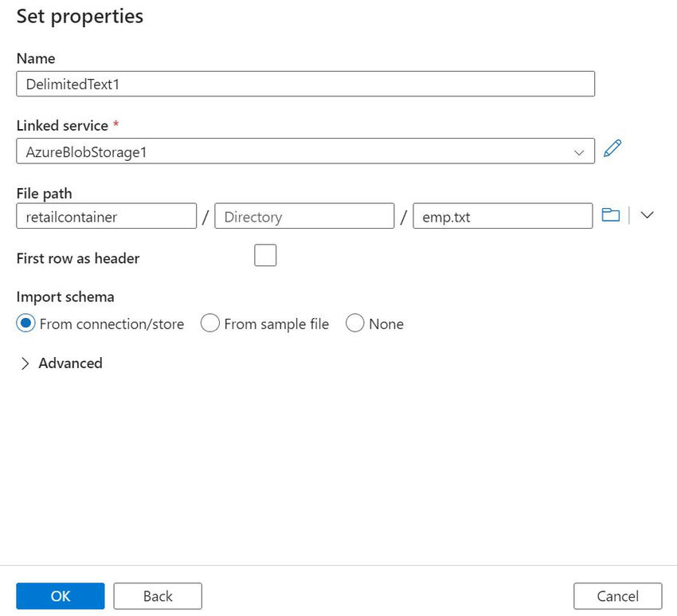This screenshot has width=677, height=616.
Task: Click the browse folder icon for file path
Action: pyautogui.click(x=611, y=215)
